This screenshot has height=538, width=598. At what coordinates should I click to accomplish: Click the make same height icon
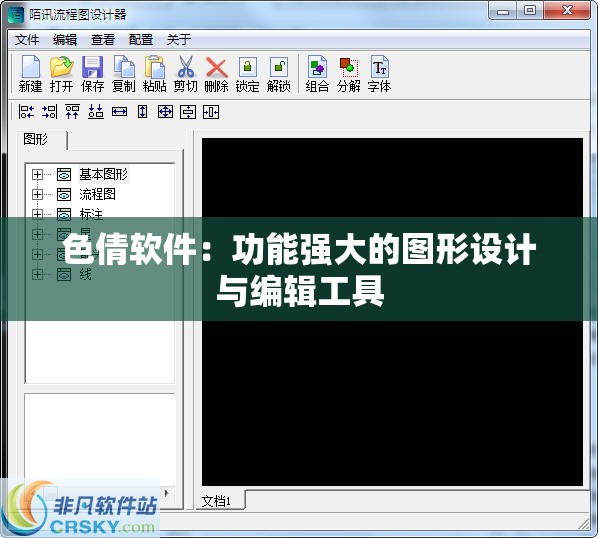point(142,112)
